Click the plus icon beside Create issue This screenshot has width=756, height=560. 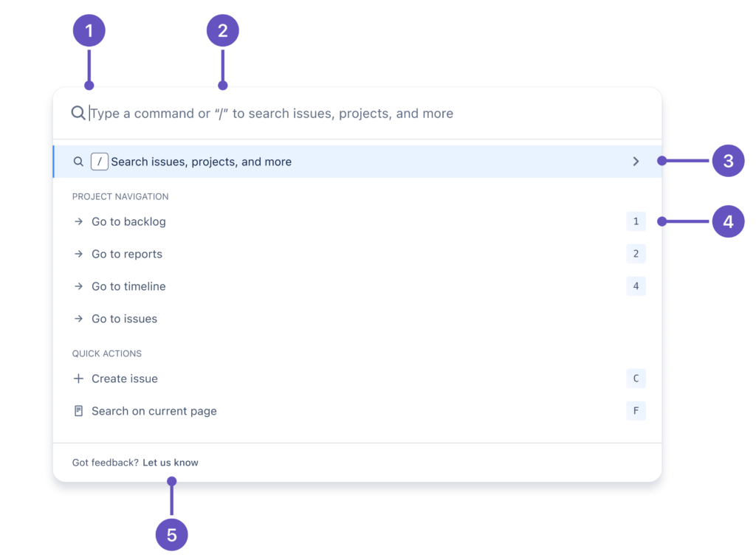tap(78, 378)
